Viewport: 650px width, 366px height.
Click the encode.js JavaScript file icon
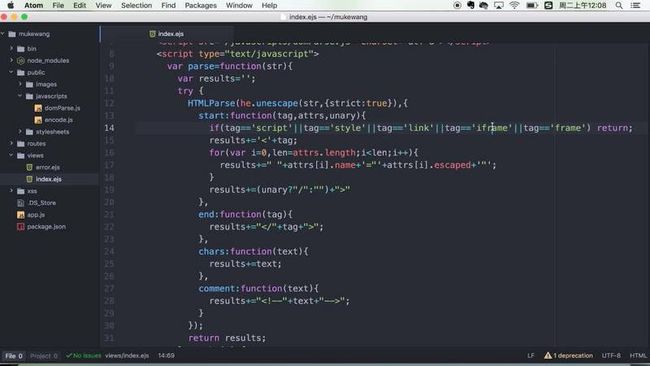coord(38,120)
